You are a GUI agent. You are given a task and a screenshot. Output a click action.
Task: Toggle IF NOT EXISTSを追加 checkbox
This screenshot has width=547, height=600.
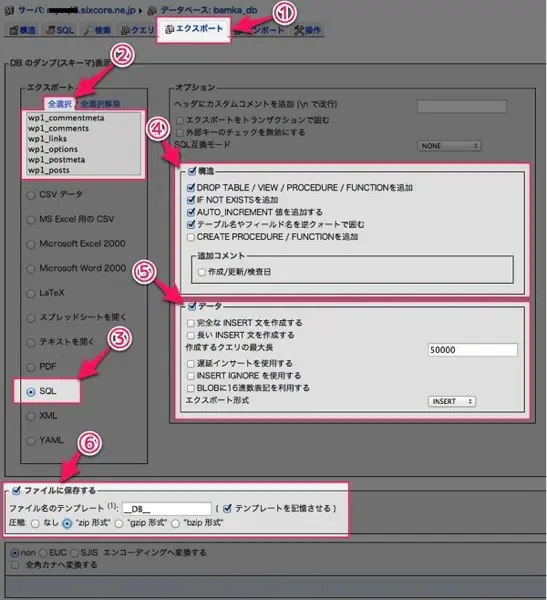click(x=191, y=200)
